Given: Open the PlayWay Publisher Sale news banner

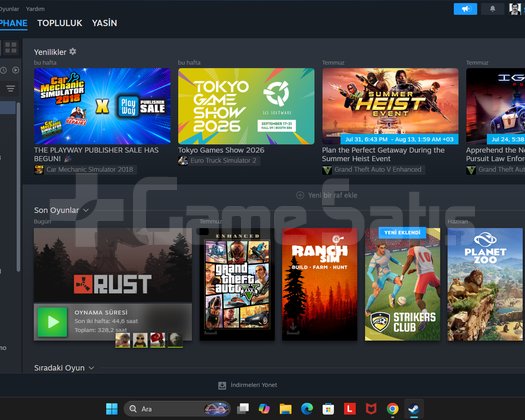Looking at the screenshot, I should click(x=102, y=106).
